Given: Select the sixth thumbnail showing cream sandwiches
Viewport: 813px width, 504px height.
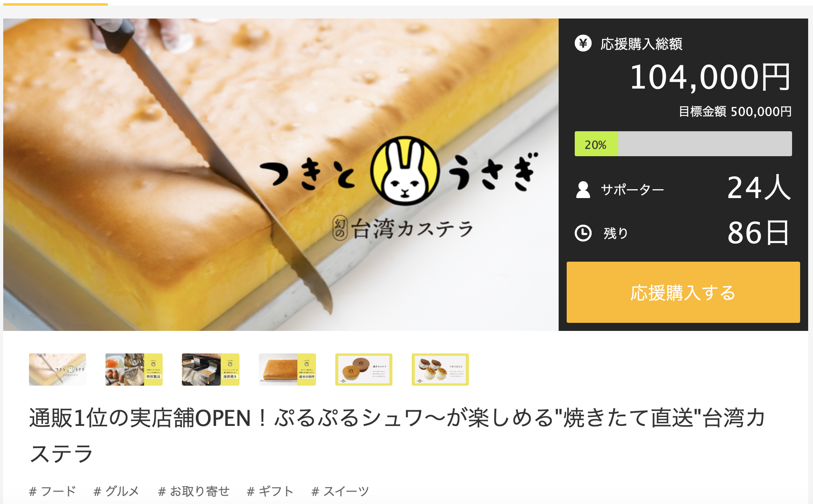Looking at the screenshot, I should click(440, 370).
